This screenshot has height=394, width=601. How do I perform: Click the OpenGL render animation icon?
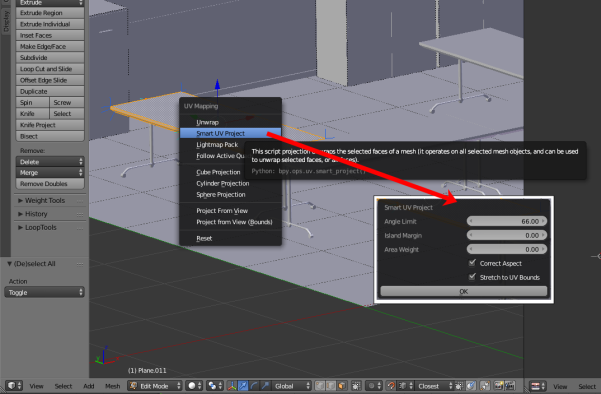pyautogui.click(x=510, y=386)
